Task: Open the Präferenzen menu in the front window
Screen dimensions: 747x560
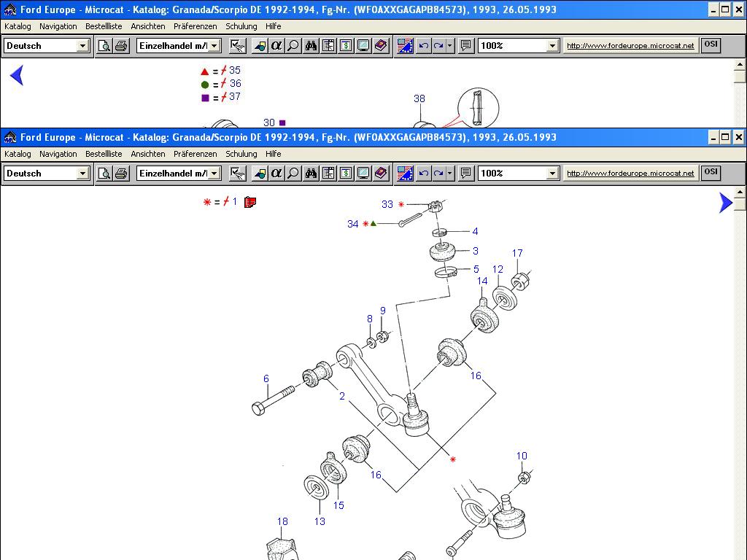Action: [x=196, y=154]
